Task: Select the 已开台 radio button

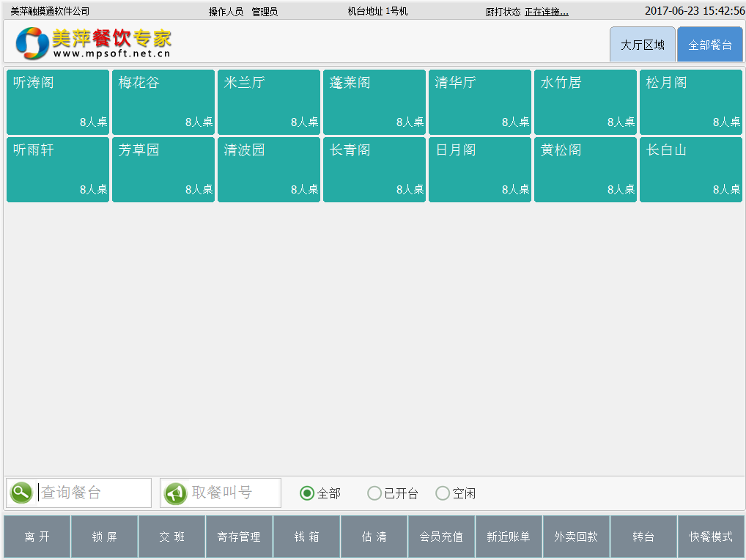Action: pos(374,493)
